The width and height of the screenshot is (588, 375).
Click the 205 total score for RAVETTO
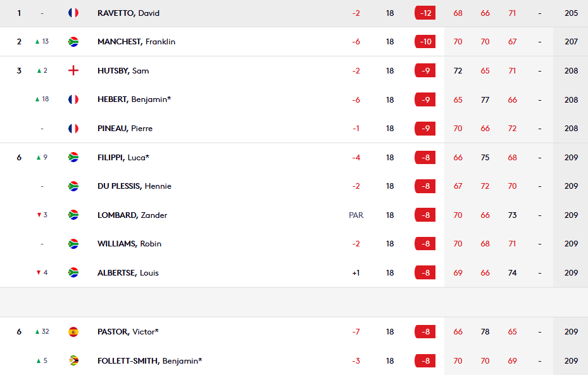[x=571, y=13]
